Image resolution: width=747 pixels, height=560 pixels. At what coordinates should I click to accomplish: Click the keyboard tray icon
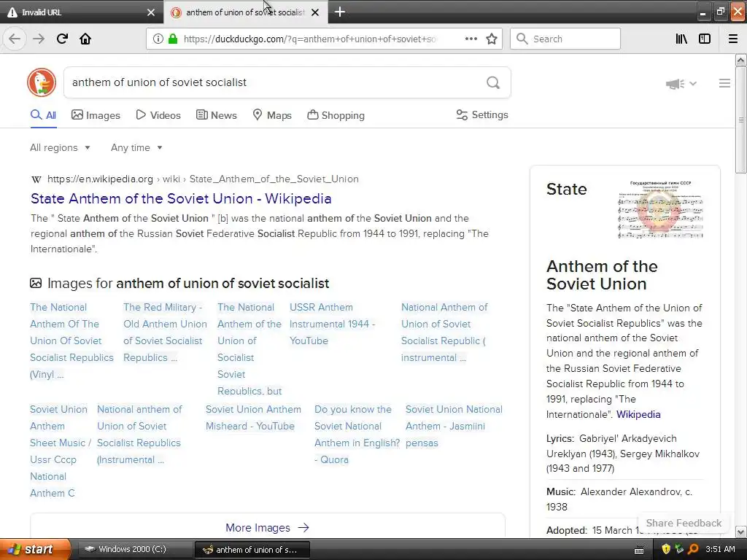pos(639,550)
